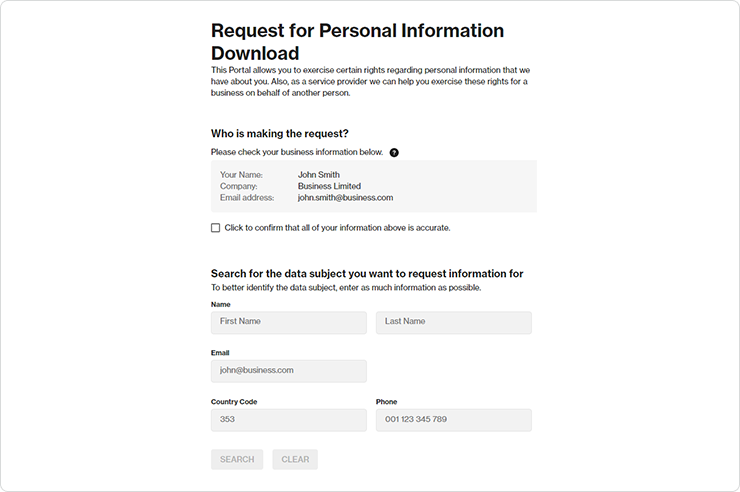Focus the Last Name input field
Image resolution: width=740 pixels, height=492 pixels.
click(x=454, y=323)
